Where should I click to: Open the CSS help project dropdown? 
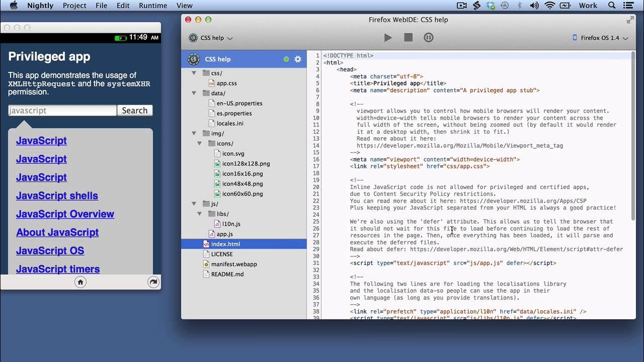tap(211, 38)
